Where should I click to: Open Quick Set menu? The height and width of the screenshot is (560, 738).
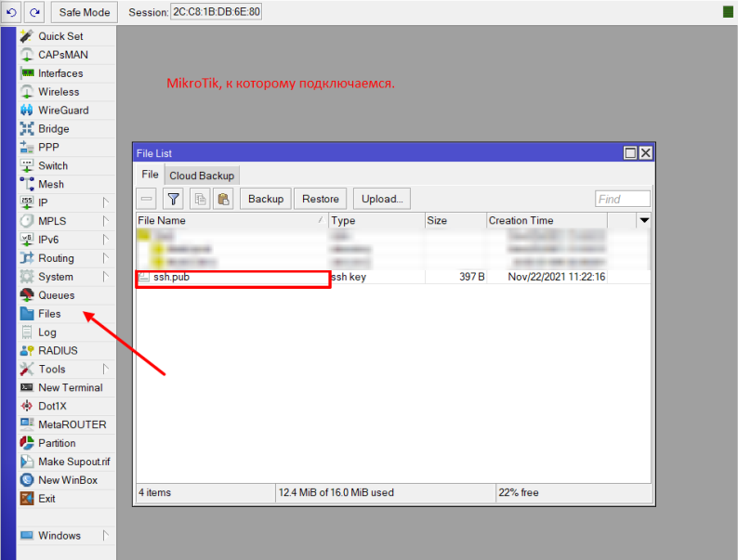(66, 36)
